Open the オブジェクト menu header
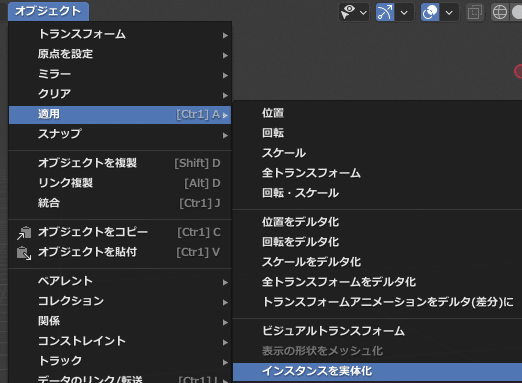This screenshot has width=522, height=383. pos(48,11)
